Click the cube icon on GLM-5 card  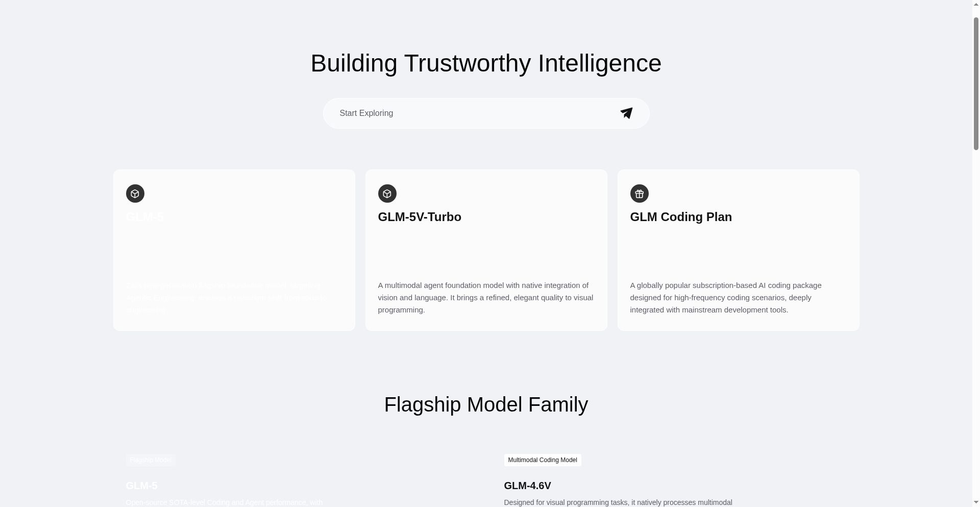pos(135,194)
